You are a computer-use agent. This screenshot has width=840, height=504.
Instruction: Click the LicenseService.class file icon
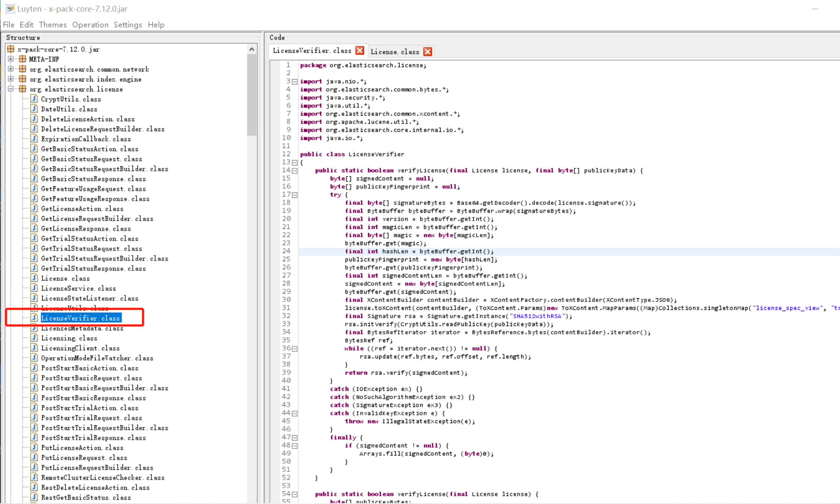pos(34,288)
